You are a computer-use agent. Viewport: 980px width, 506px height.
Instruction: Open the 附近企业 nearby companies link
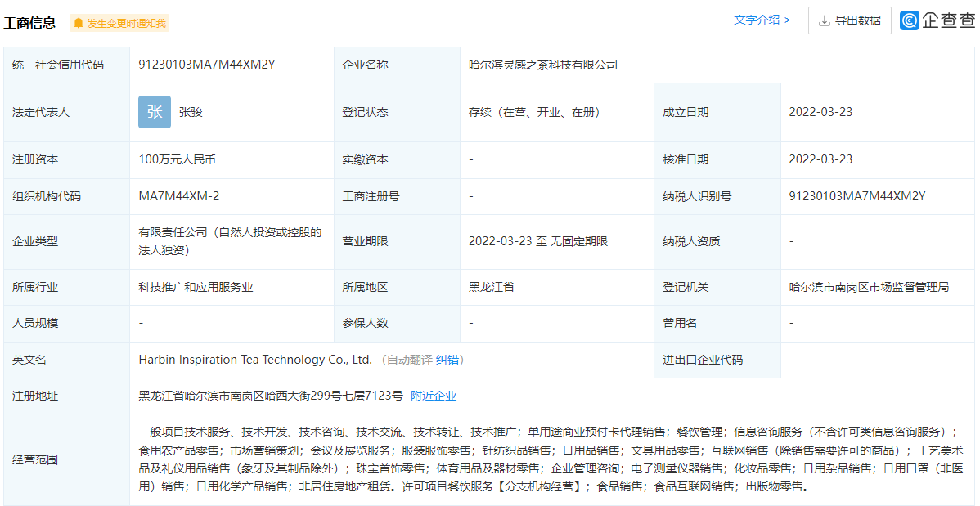[433, 396]
